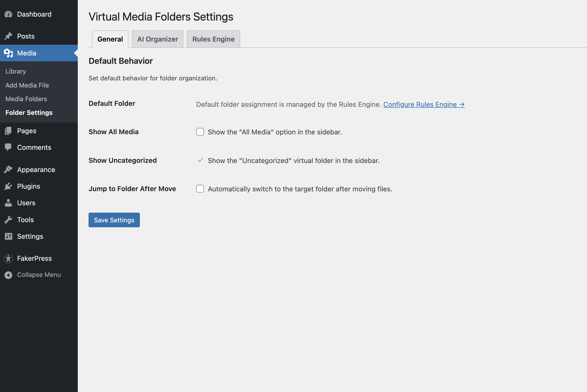Open the Rules Engine tab

[213, 39]
